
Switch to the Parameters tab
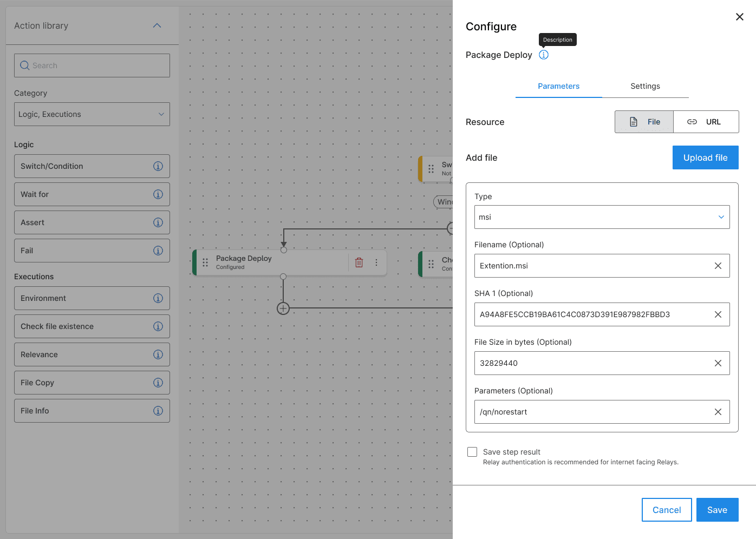(x=559, y=86)
